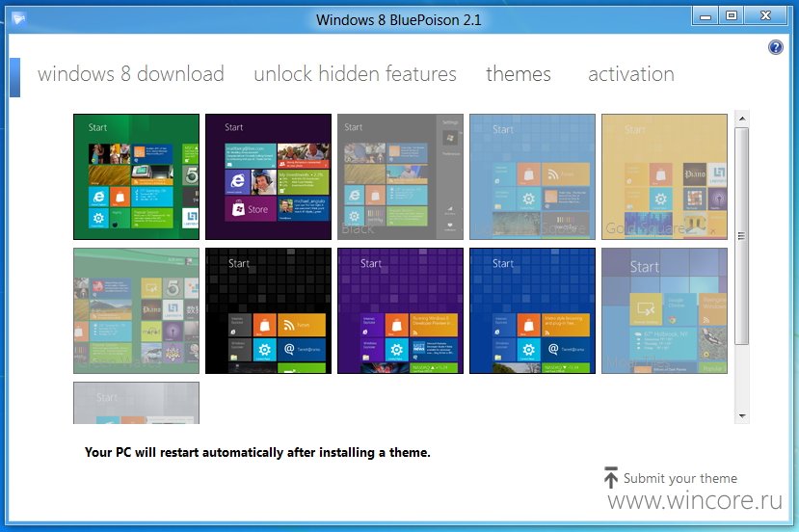Select the dark purple theme with Store tile
Screen dimensions: 799x532
pos(268,176)
